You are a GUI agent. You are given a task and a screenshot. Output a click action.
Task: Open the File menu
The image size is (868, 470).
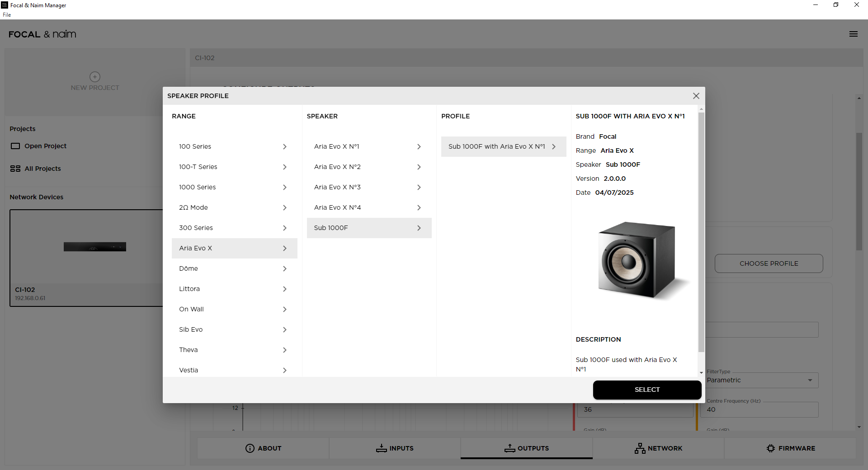[x=7, y=15]
